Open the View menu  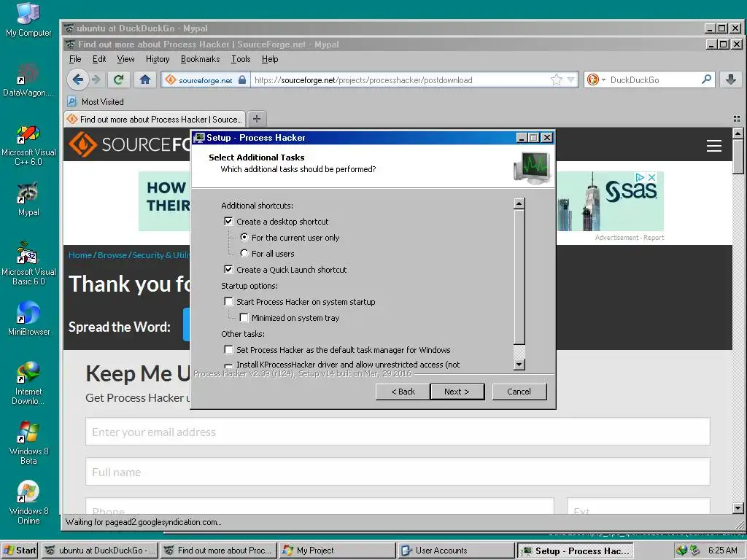coord(125,59)
